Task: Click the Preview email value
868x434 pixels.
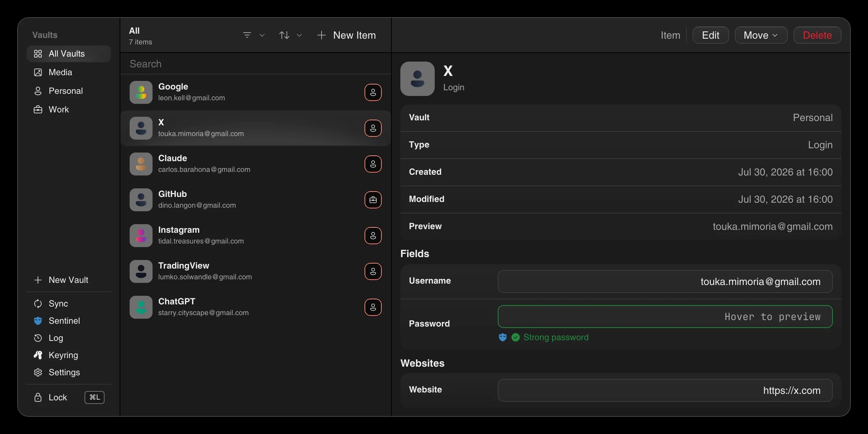Action: click(x=772, y=226)
